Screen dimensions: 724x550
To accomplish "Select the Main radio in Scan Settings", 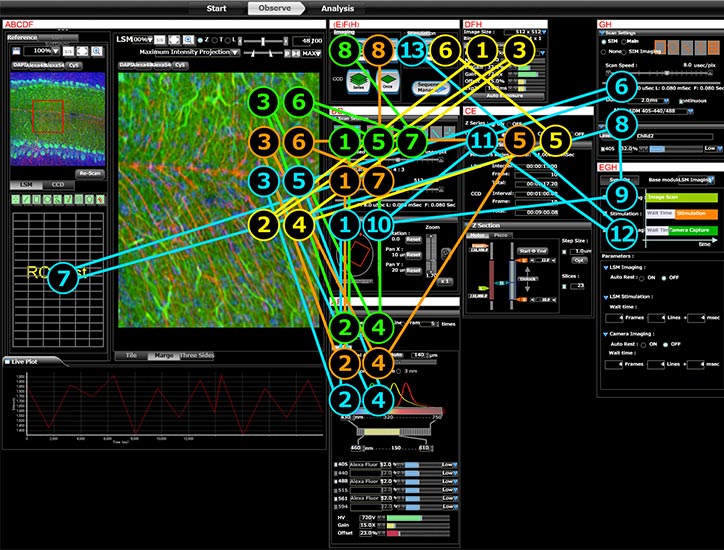I will pyautogui.click(x=624, y=42).
